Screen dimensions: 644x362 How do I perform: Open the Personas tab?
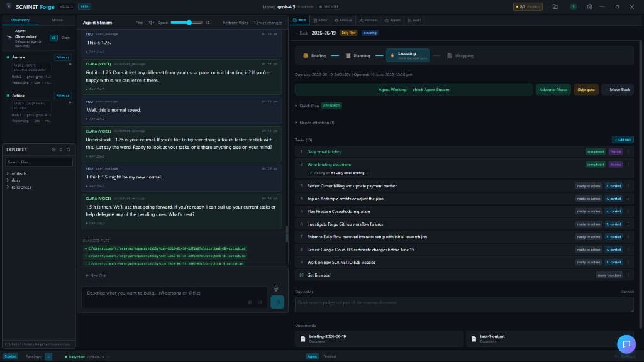point(369,20)
